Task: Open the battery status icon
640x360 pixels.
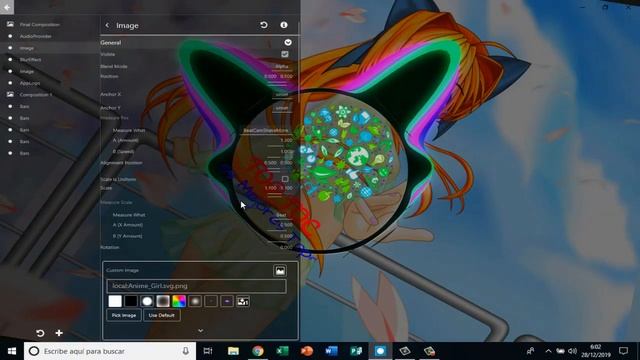Action: click(560, 351)
